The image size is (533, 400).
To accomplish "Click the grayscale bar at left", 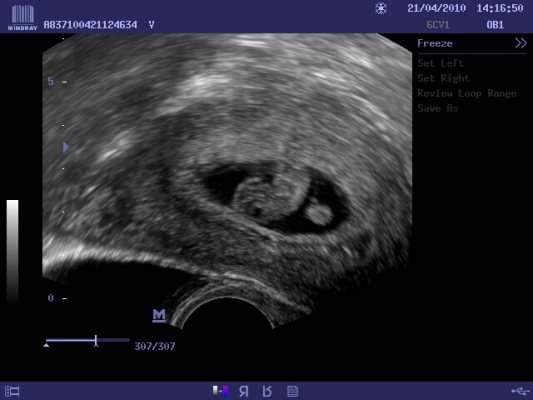I will (x=13, y=251).
